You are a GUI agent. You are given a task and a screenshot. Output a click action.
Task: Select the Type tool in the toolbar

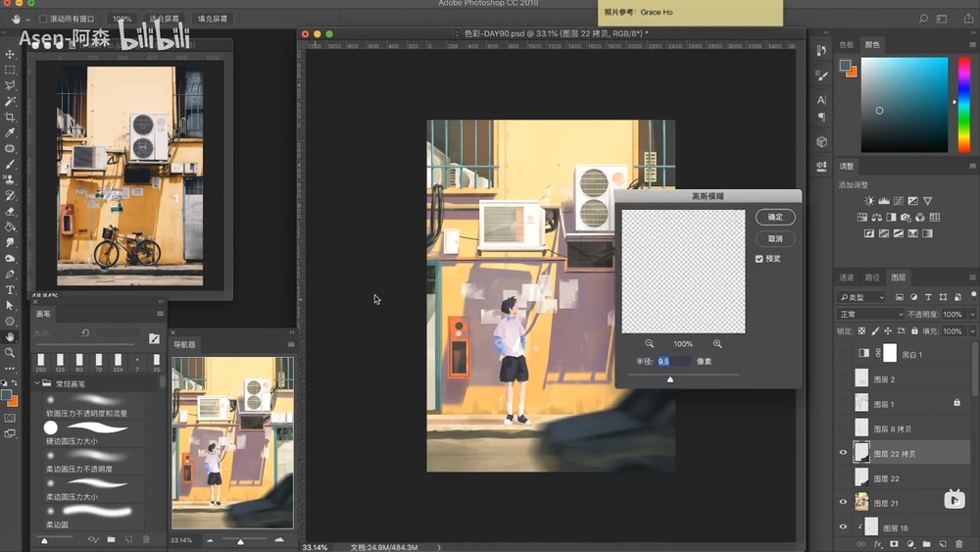(x=11, y=289)
